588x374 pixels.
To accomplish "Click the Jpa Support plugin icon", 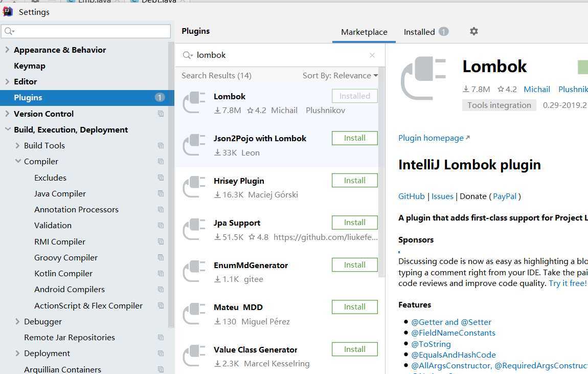I will 194,229.
